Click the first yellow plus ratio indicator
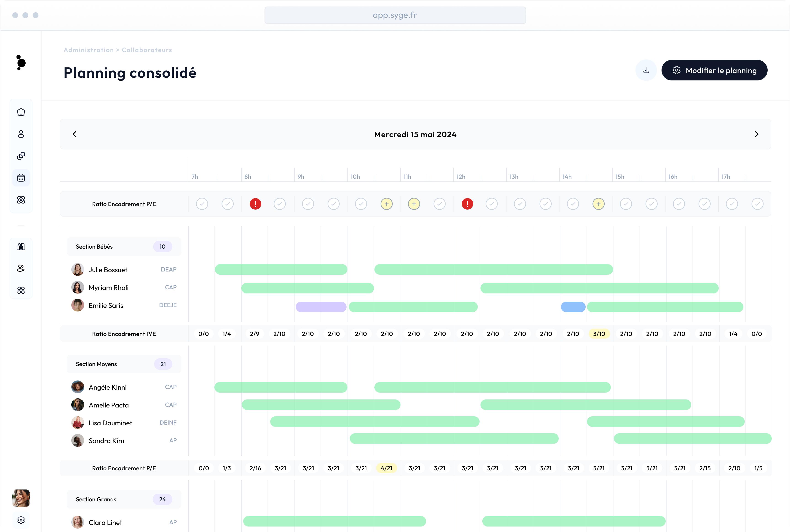 (387, 204)
